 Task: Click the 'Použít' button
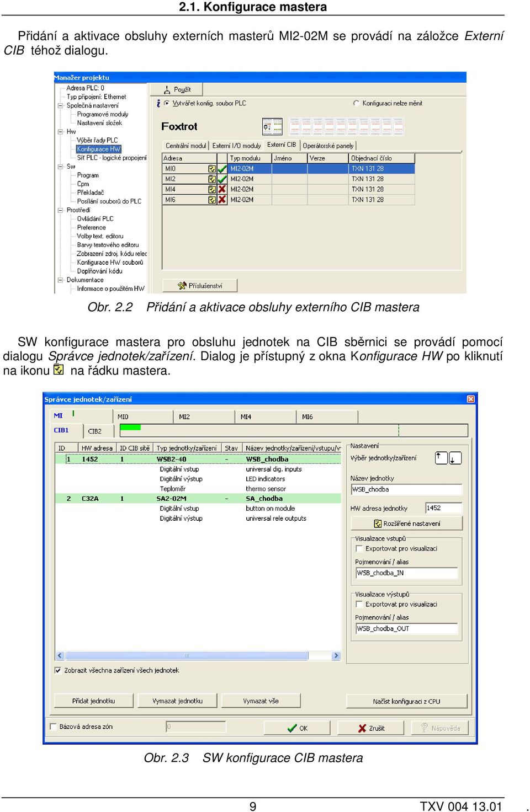coord(177,89)
